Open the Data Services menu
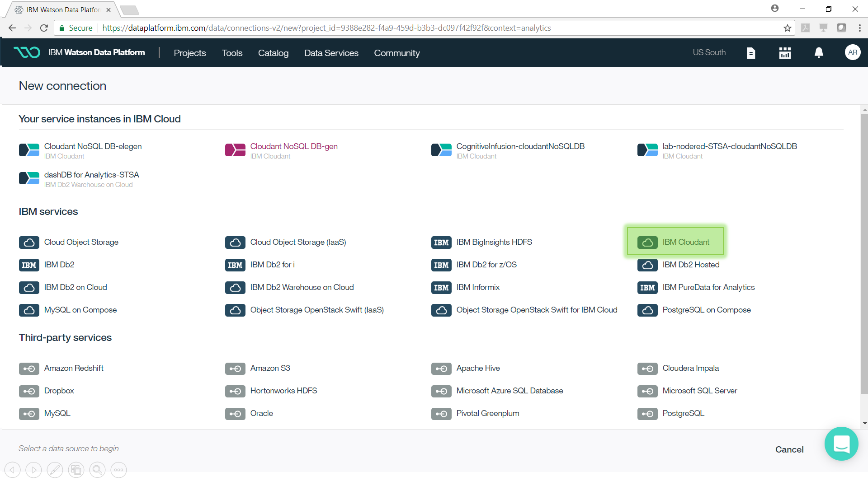 331,53
